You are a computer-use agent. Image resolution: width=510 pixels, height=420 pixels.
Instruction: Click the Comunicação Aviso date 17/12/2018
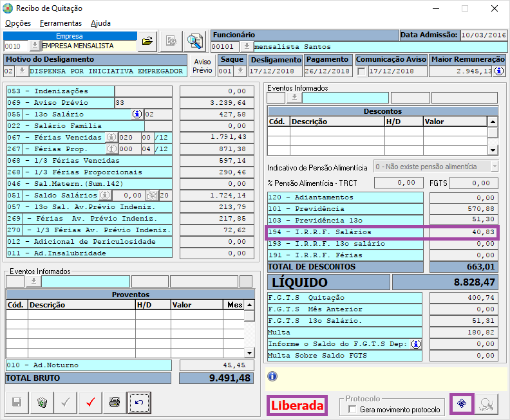(397, 71)
